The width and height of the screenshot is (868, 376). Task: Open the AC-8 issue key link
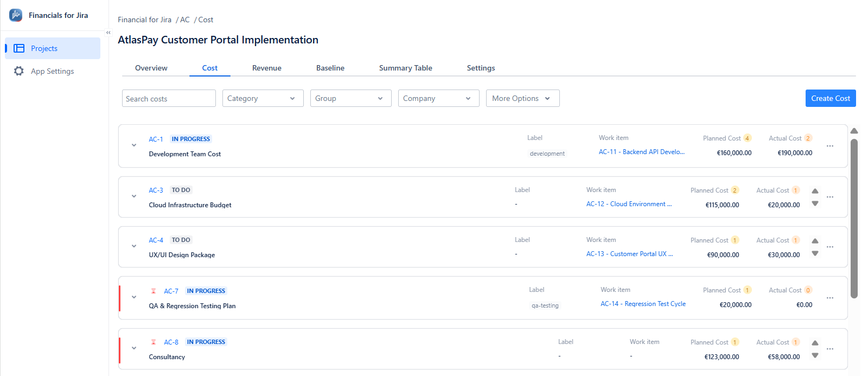click(x=171, y=342)
